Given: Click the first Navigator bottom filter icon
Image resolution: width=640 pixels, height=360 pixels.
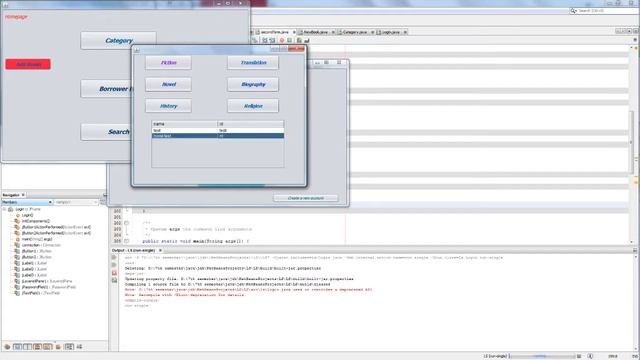Looking at the screenshot, I should (7, 347).
